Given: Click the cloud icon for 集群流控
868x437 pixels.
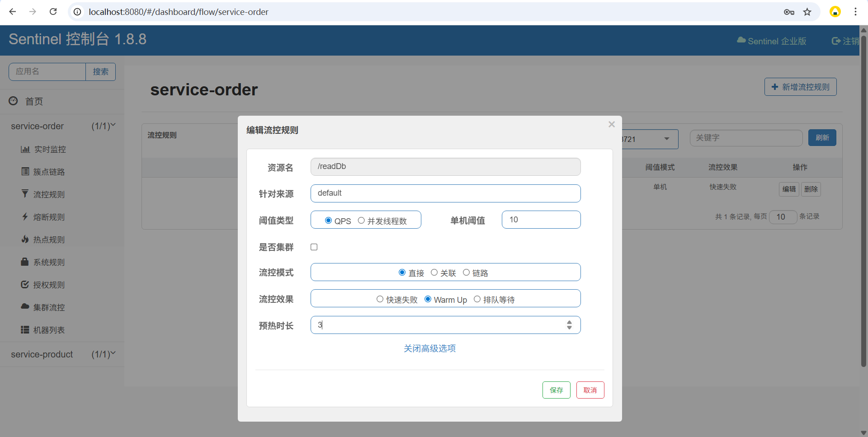Looking at the screenshot, I should pyautogui.click(x=25, y=306).
